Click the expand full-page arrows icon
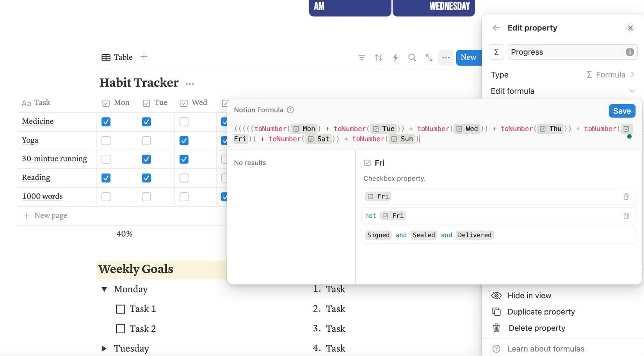 (429, 57)
